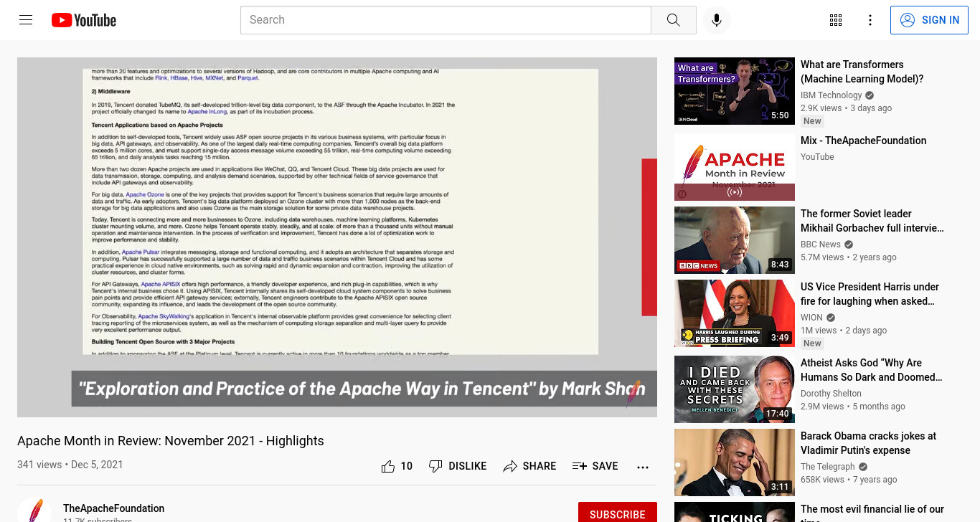Image resolution: width=980 pixels, height=522 pixels.
Task: Subscribe to TheApacheFoundation
Action: point(618,512)
